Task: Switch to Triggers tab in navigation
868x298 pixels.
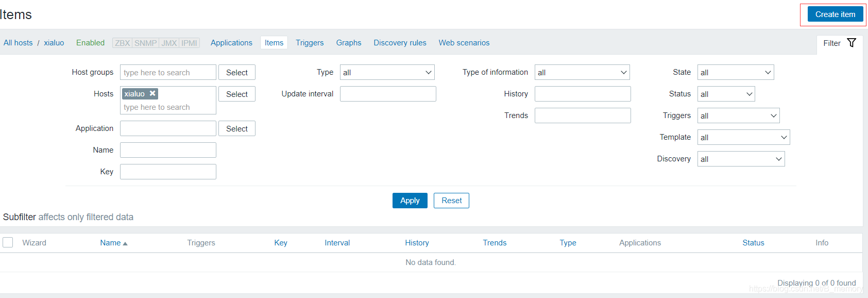Action: (x=310, y=43)
